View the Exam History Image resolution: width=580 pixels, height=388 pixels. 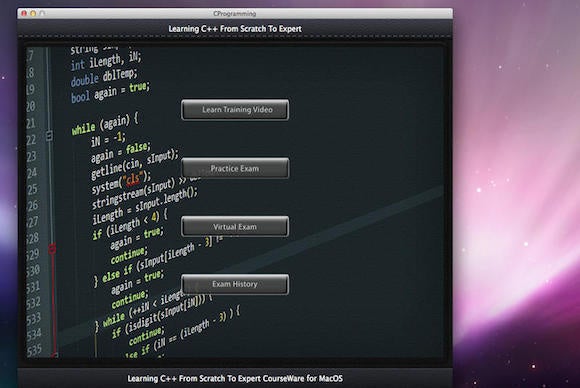point(235,284)
